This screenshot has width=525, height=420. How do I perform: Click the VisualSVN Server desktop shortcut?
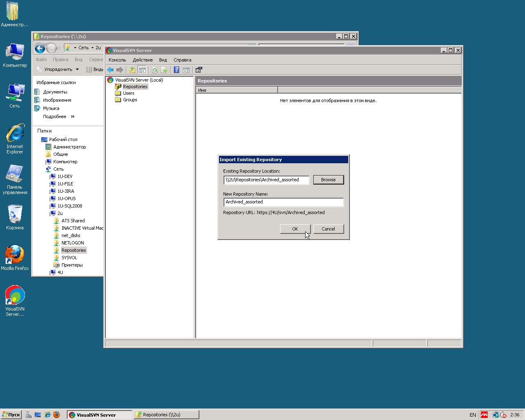pos(15,301)
